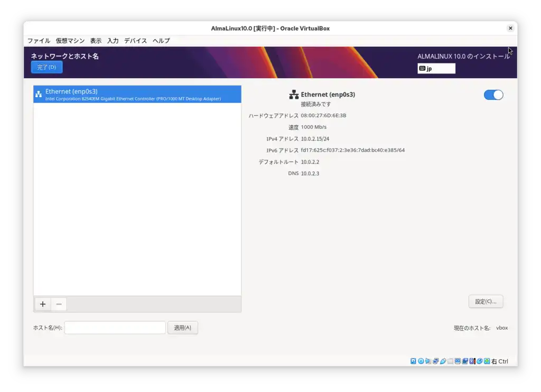541x392 pixels.
Task: Click the mouse integration status icon
Action: pyautogui.click(x=479, y=361)
